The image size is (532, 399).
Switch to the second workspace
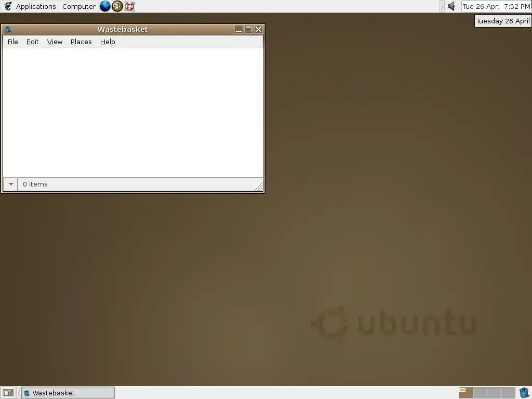coord(480,393)
